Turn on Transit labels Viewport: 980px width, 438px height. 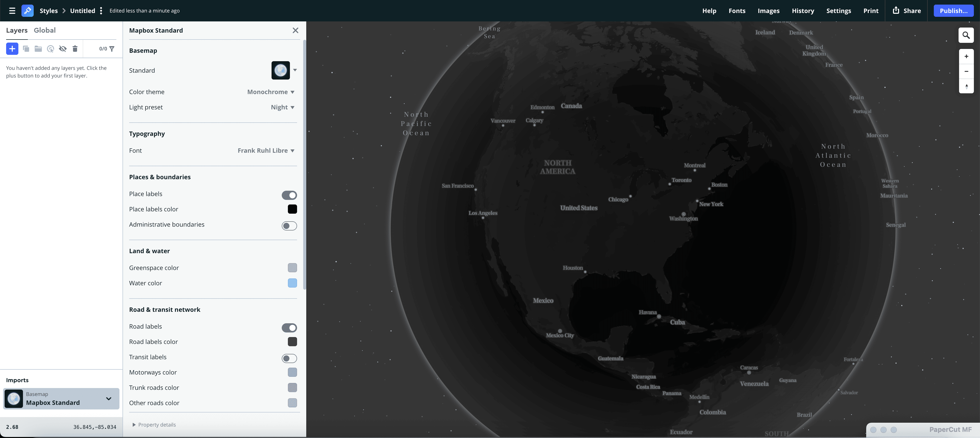point(289,358)
